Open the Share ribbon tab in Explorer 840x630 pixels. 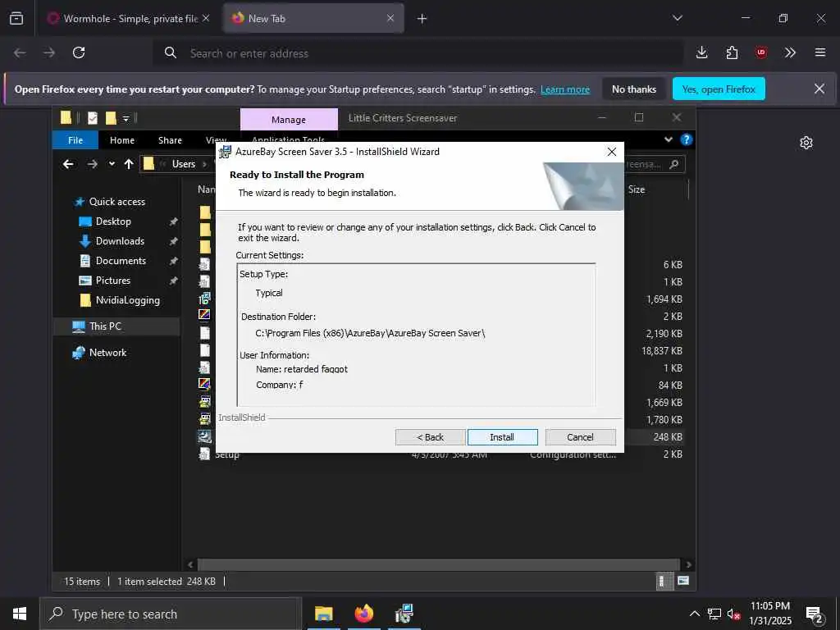(x=170, y=140)
